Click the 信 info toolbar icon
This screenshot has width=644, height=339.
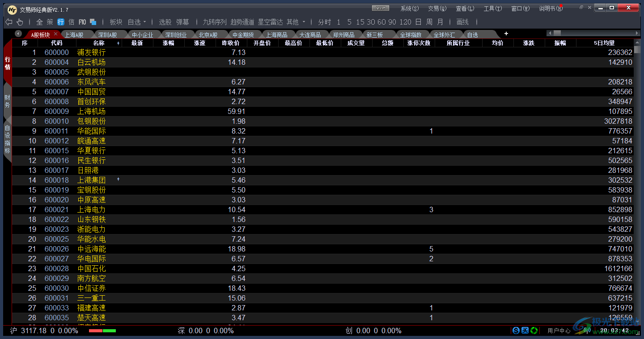[71, 22]
